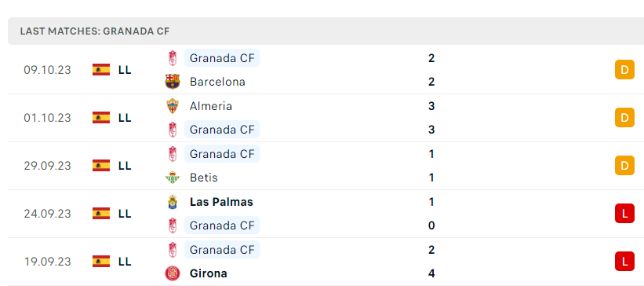The image size is (644, 286).
Task: Select the Betis team name
Action: [204, 178]
